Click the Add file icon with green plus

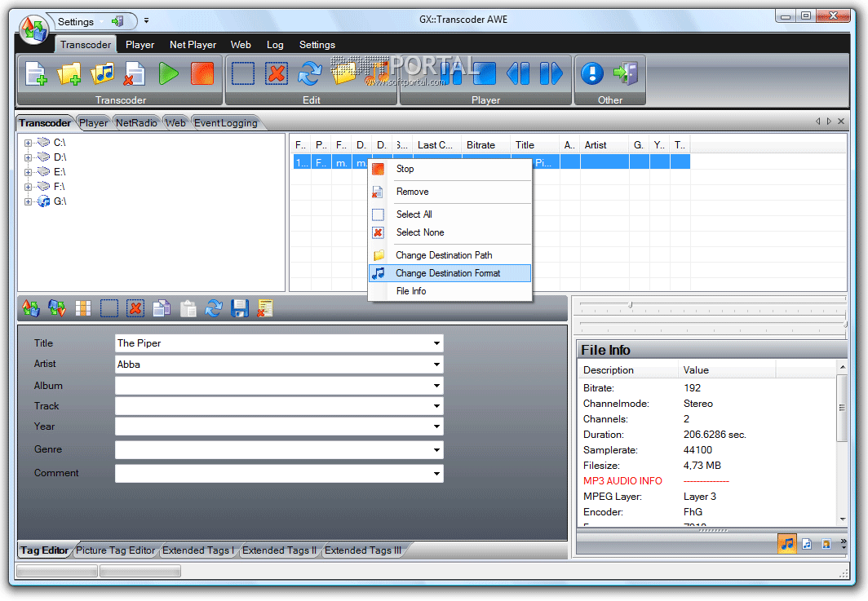coord(36,73)
